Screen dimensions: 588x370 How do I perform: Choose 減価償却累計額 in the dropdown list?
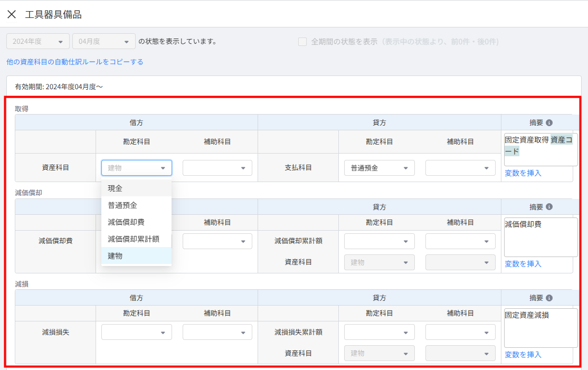pos(136,239)
